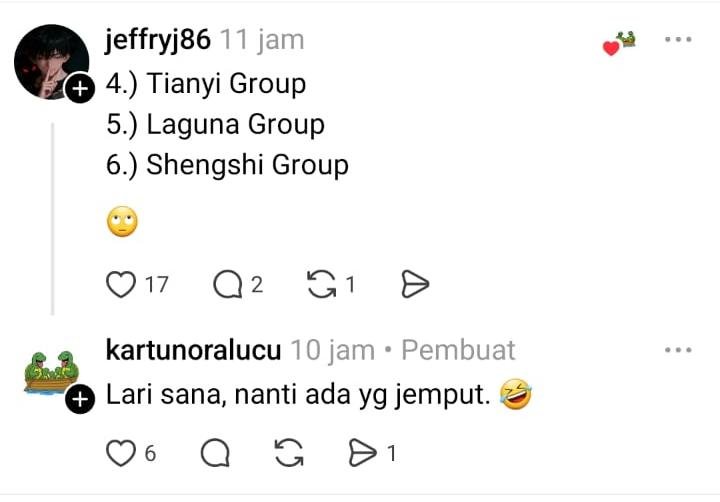
Task: Like jeffryj86's comment with heart icon
Action: coord(121,284)
